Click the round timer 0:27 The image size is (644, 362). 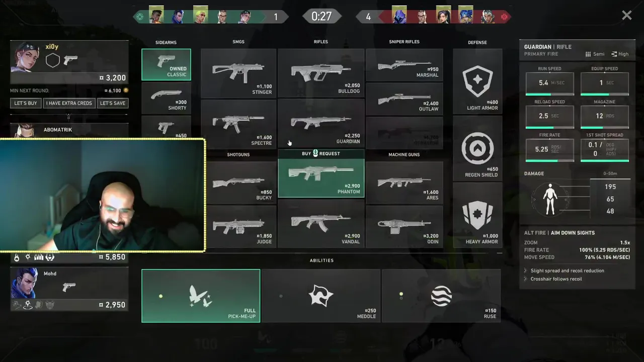(x=321, y=16)
